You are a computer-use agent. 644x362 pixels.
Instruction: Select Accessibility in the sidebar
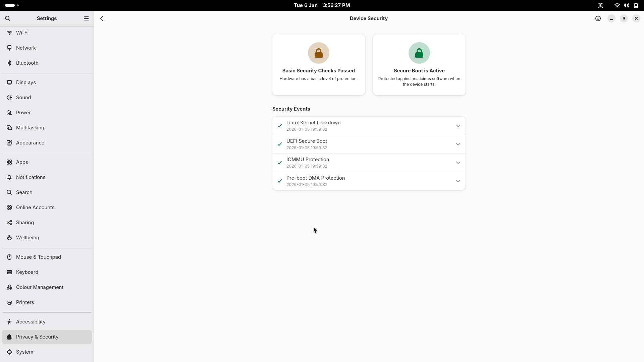31,322
